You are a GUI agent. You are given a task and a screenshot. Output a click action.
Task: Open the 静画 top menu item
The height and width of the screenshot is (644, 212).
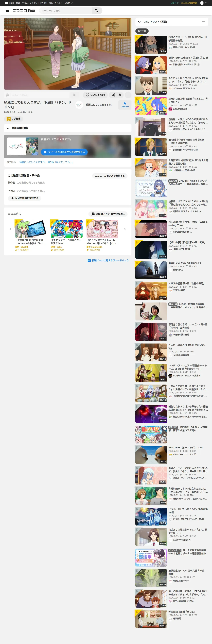coord(18,3)
